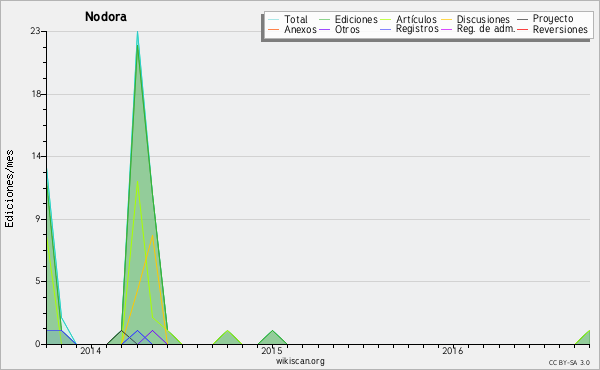Click the Ediciones/mes axis title

tap(9, 189)
